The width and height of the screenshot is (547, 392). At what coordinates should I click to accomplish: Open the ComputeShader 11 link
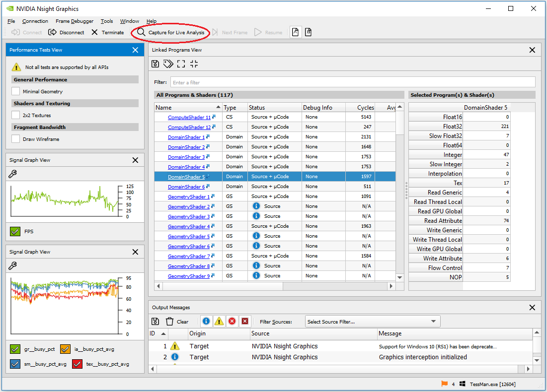[189, 118]
